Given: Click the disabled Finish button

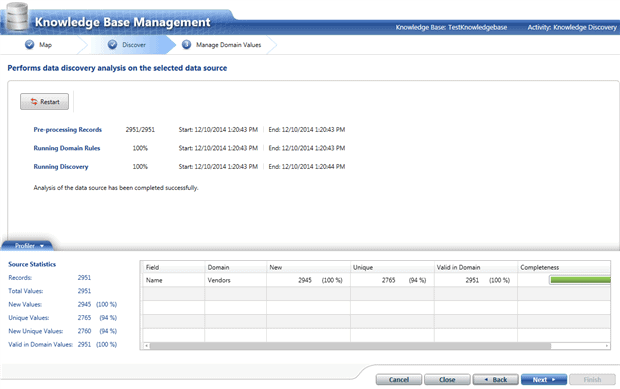Looking at the screenshot, I should coord(592,380).
